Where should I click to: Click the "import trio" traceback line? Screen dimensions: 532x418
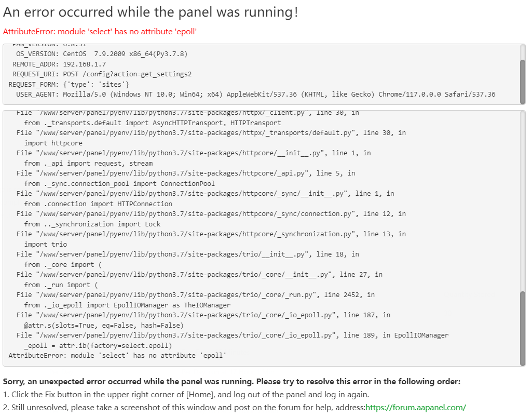pos(45,245)
